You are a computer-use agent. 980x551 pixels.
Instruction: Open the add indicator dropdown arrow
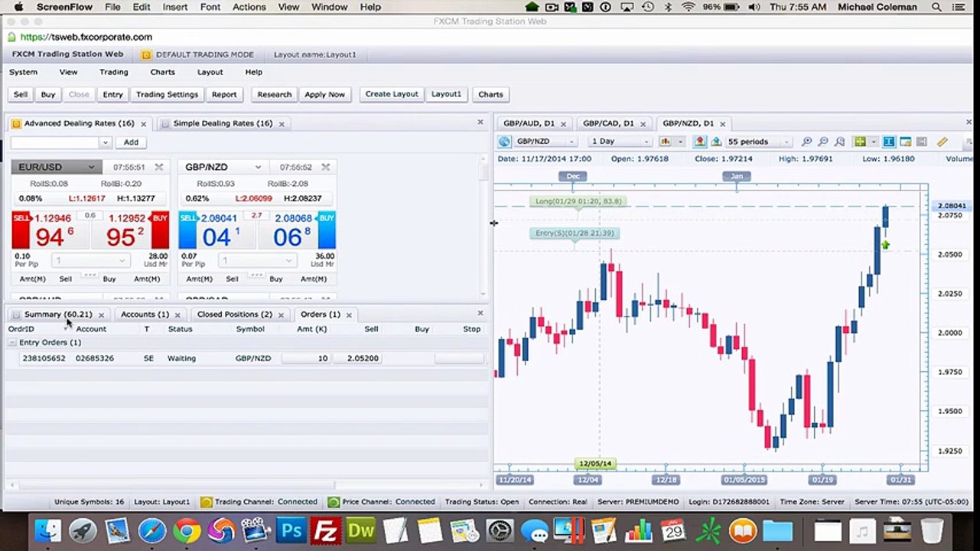click(874, 142)
